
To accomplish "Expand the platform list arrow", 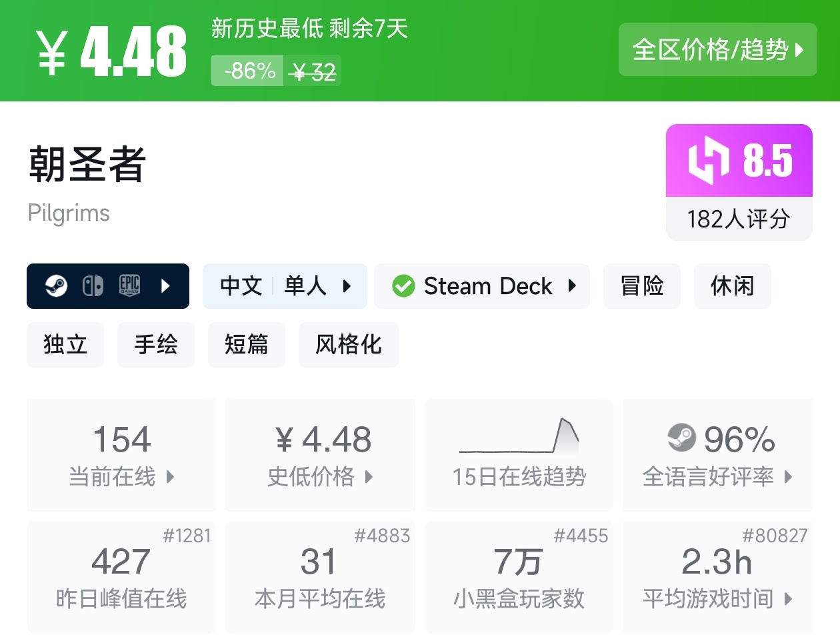I will pyautogui.click(x=166, y=286).
